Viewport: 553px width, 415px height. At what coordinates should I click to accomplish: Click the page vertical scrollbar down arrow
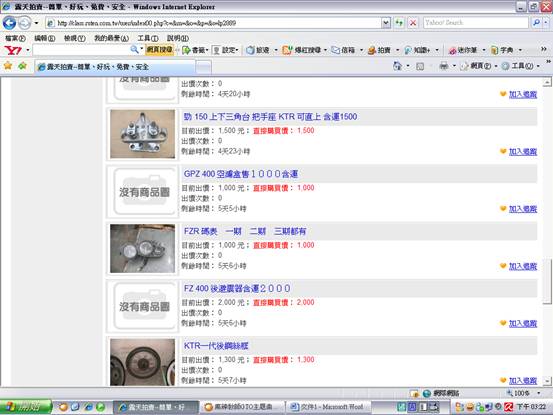click(547, 381)
